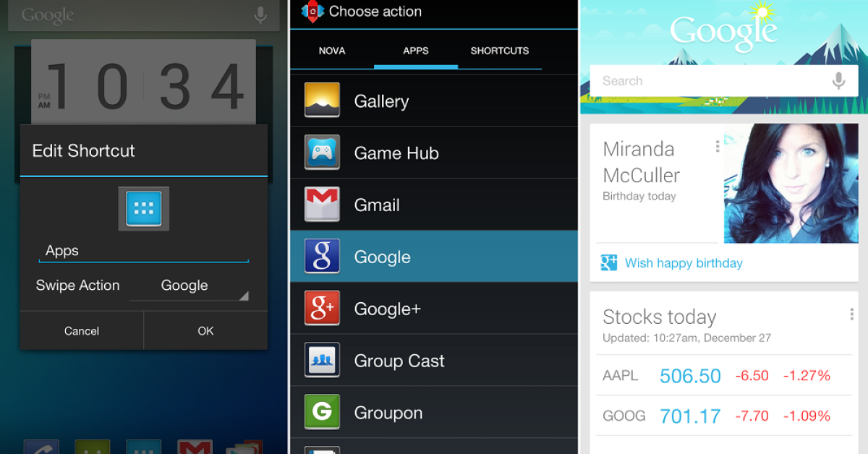Open overflow menu on Miranda McCuller card

coord(717,147)
